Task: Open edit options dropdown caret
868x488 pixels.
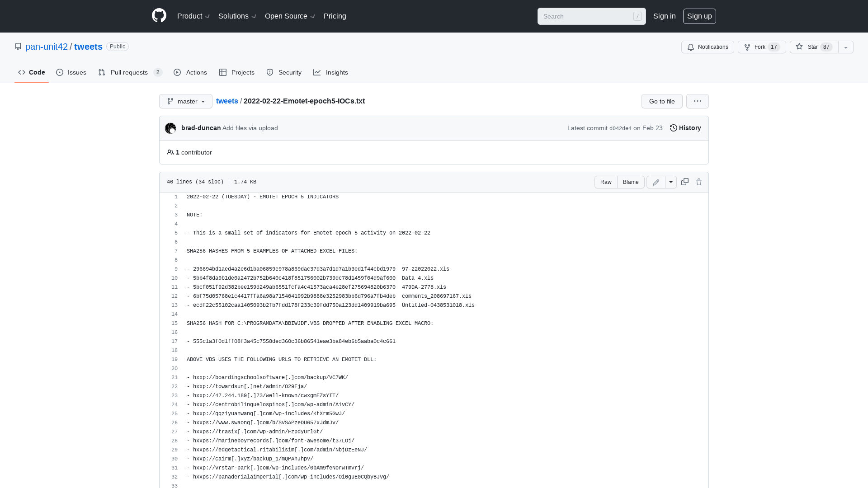Action: [671, 182]
